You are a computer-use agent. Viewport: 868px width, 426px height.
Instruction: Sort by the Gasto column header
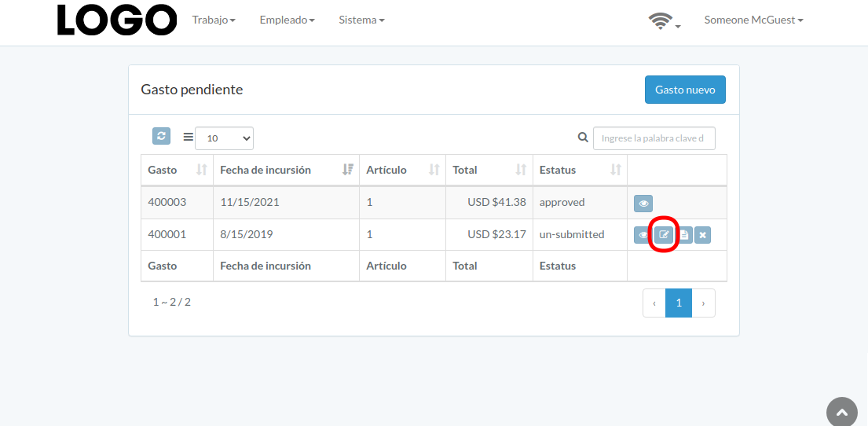click(x=177, y=170)
